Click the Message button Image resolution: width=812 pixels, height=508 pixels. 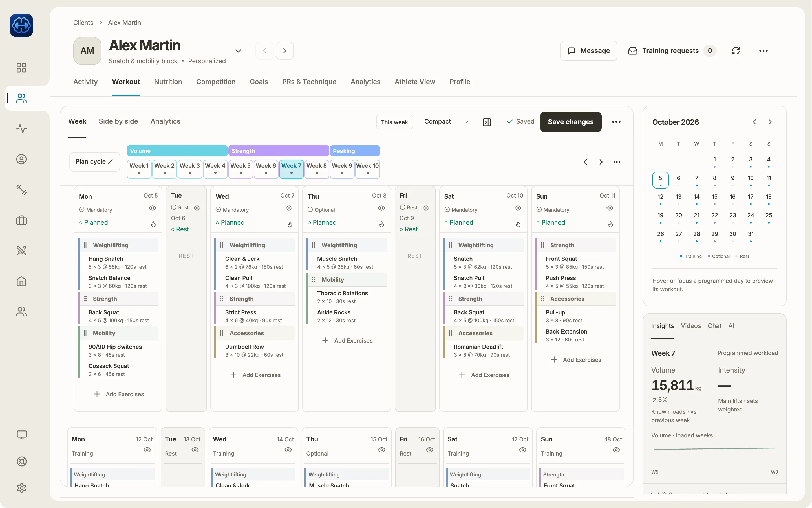coord(588,51)
